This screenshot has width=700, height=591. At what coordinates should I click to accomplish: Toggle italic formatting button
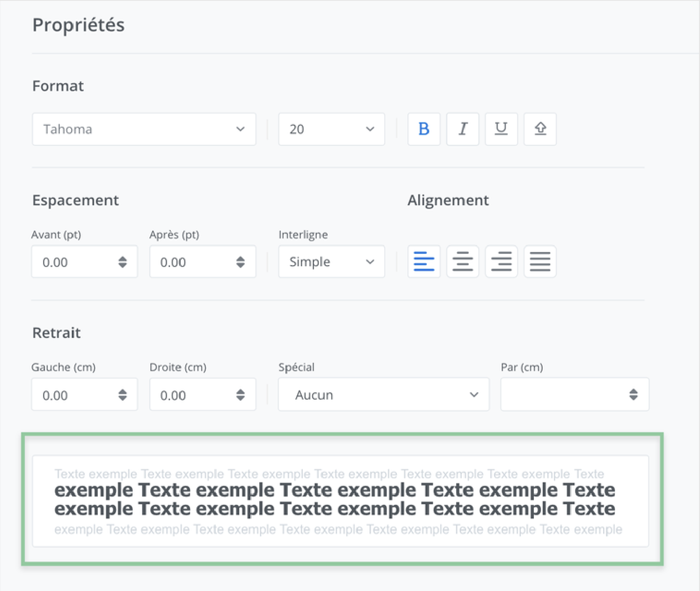pyautogui.click(x=463, y=129)
